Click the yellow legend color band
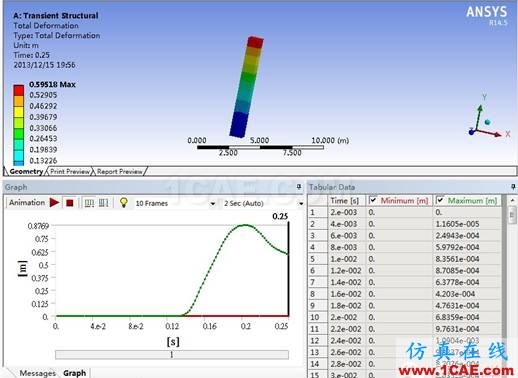The height and width of the screenshot is (378, 518). [x=19, y=112]
